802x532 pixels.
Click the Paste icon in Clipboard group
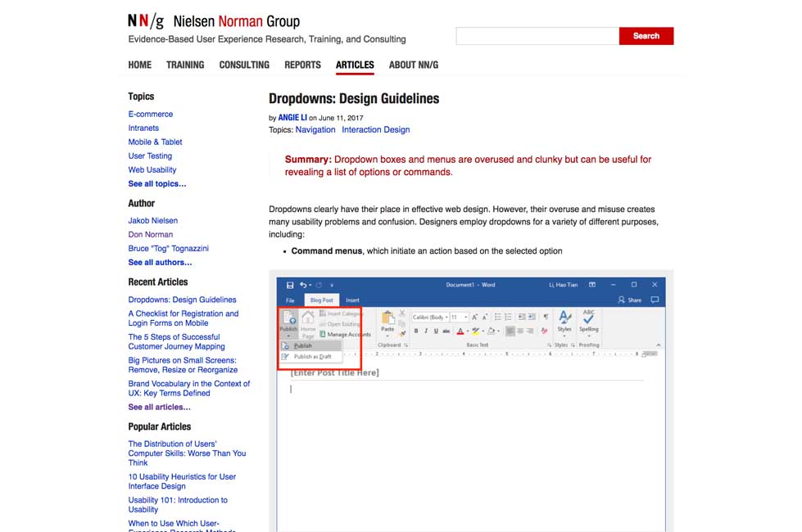click(387, 320)
